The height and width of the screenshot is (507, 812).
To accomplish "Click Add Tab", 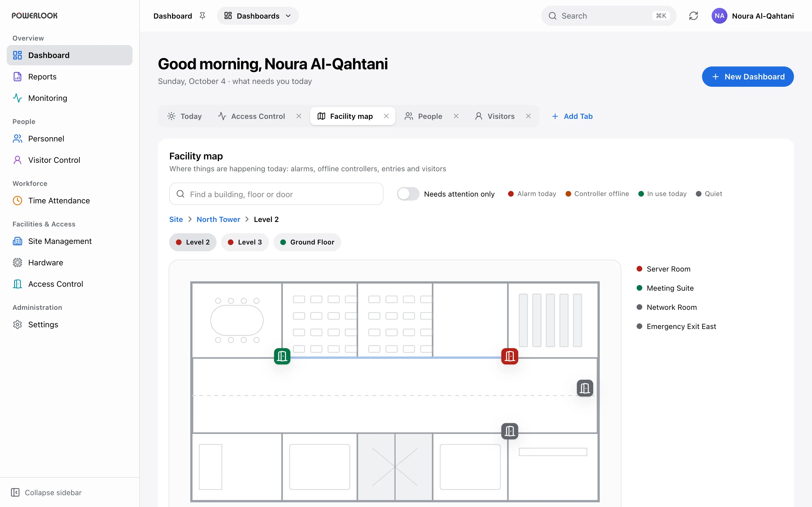I will pos(572,116).
